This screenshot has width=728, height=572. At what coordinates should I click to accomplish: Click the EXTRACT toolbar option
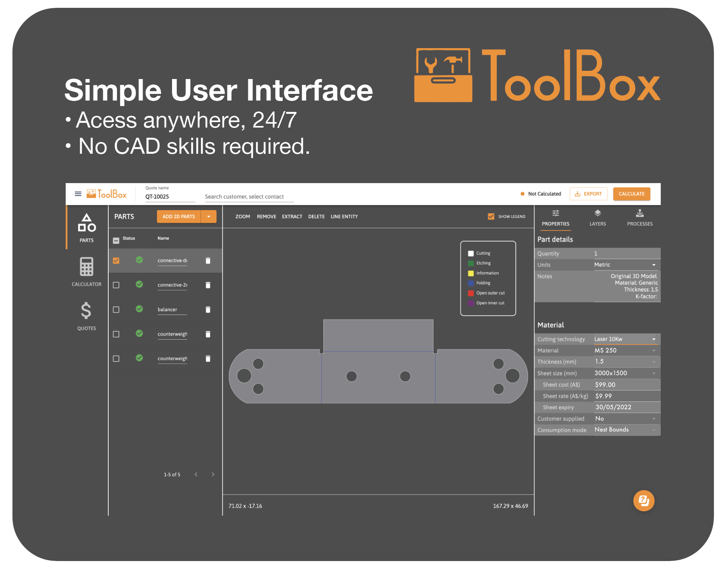(x=292, y=216)
